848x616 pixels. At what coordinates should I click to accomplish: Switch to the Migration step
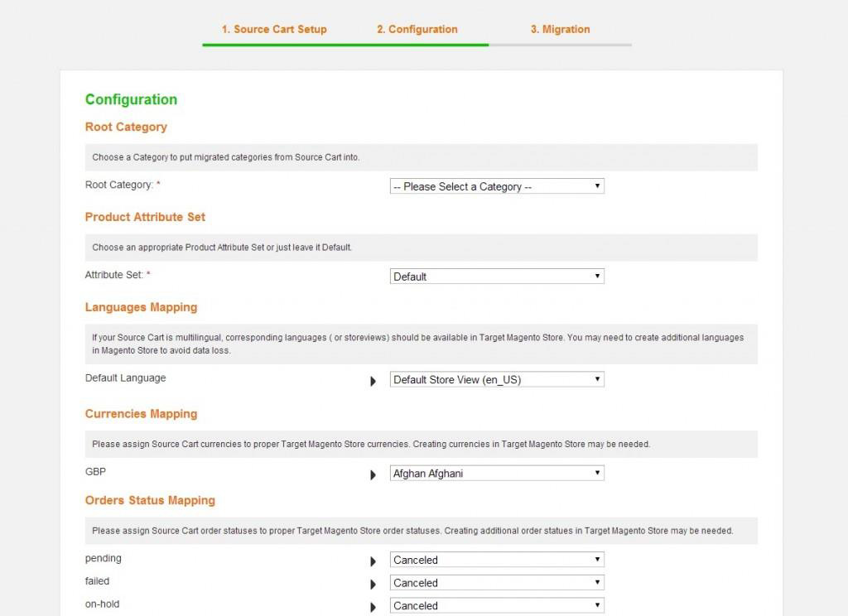[561, 29]
